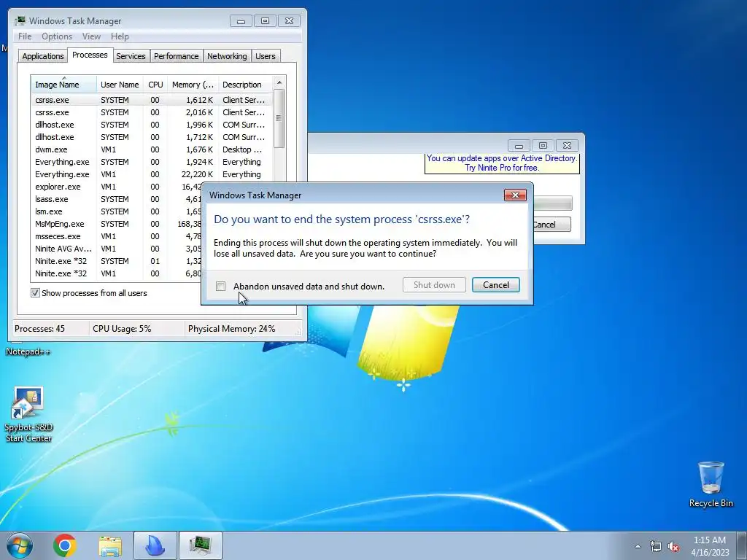Viewport: 747px width, 560px height.
Task: Click Physical Memory: 24% status entry
Action: coord(231,329)
